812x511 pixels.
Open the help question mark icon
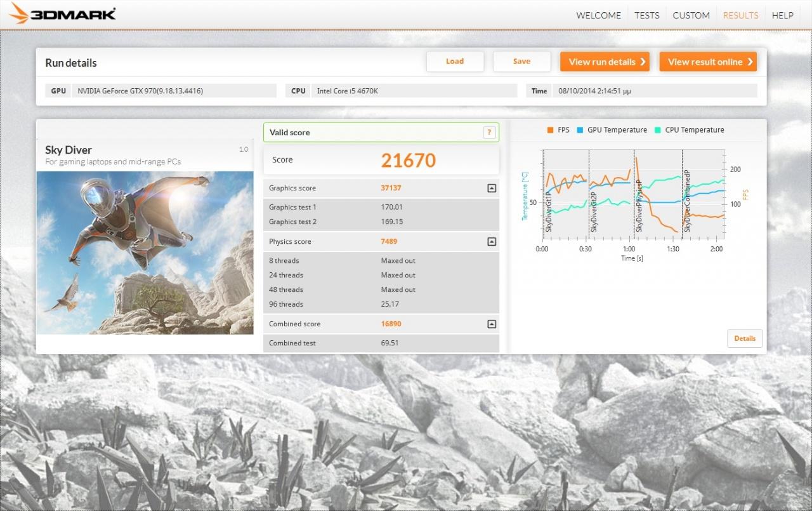click(489, 132)
